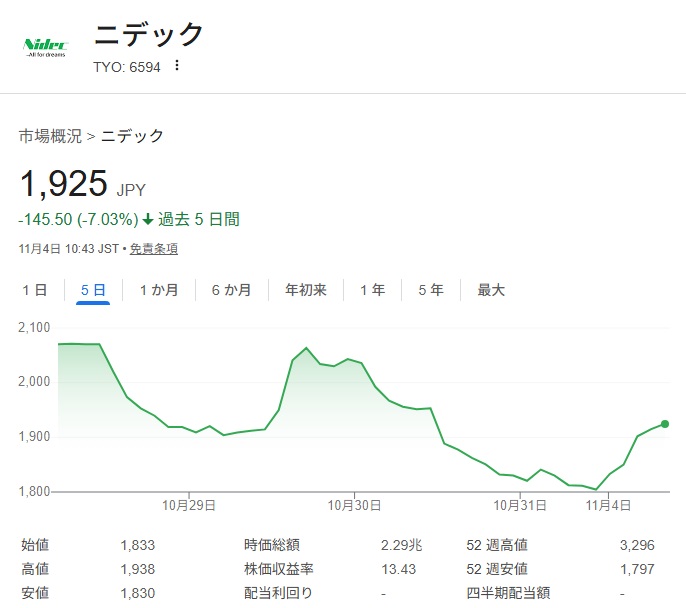Click the green down arrow price indicator
The image size is (686, 608).
[x=148, y=220]
